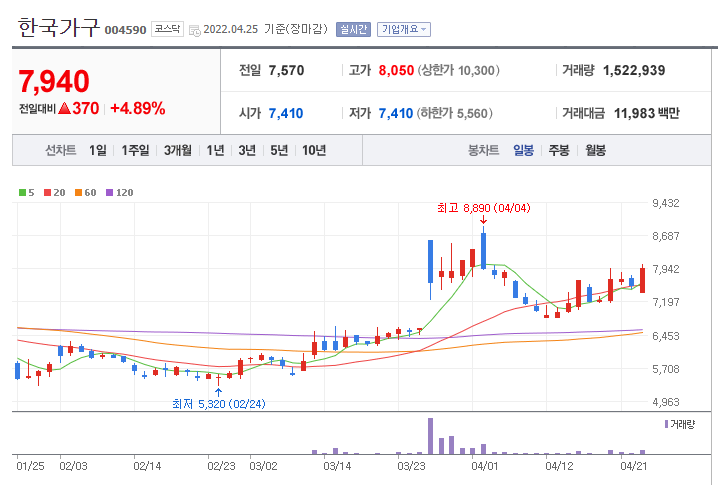Click the orange 60-day moving average swatch
718x485 pixels.
click(78, 192)
